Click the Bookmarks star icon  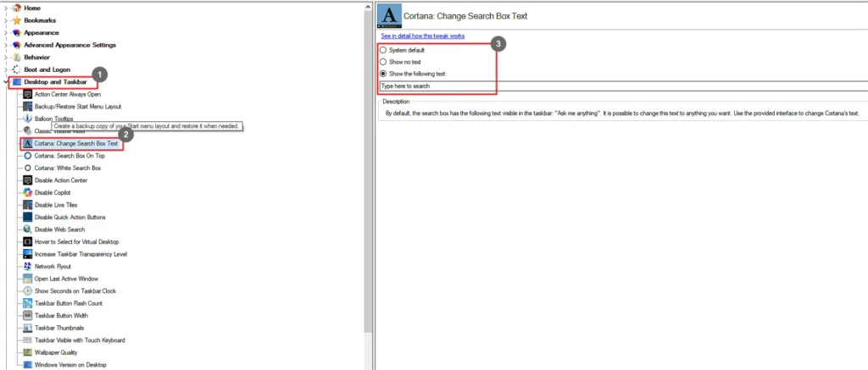(x=17, y=20)
